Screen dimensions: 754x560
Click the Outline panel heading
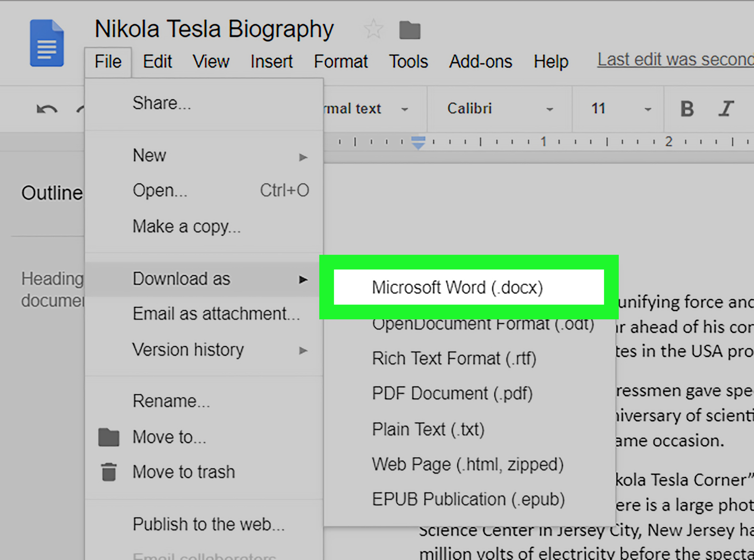point(52,193)
